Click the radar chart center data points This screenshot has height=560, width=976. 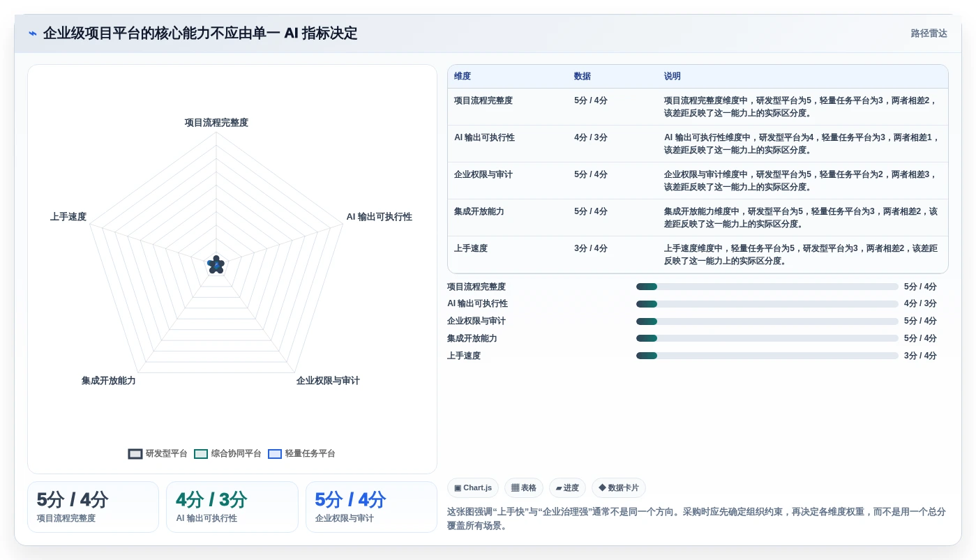(216, 265)
